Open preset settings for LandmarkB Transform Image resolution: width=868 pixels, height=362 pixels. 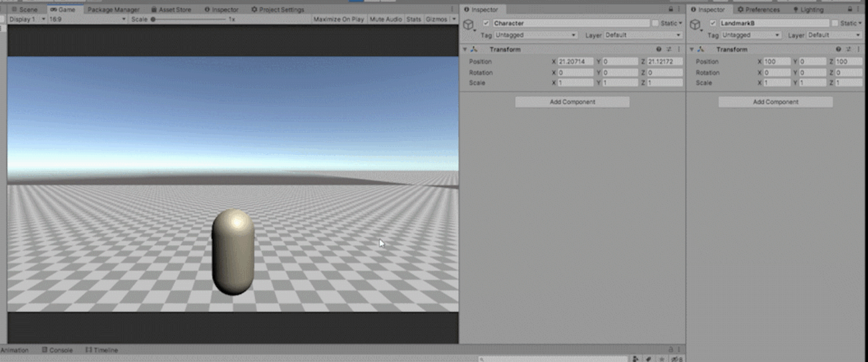pos(849,49)
